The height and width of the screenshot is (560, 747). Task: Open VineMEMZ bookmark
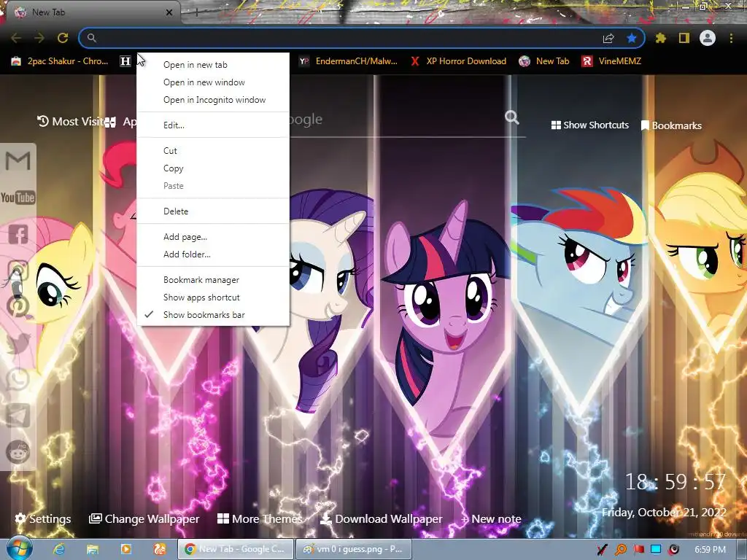point(612,61)
